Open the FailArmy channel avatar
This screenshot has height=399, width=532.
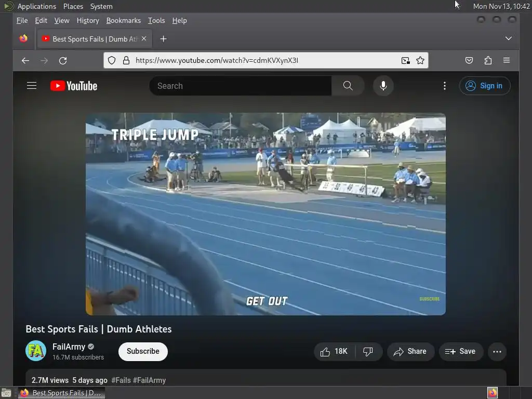tap(36, 351)
